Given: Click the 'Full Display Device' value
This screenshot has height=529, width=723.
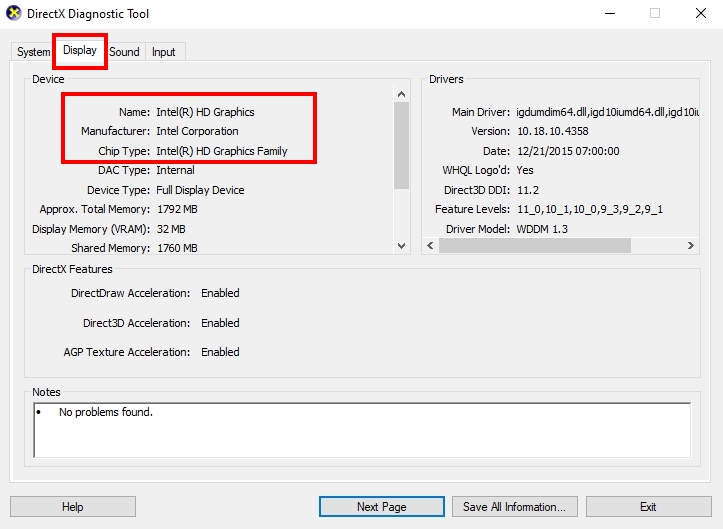Looking at the screenshot, I should point(200,190).
